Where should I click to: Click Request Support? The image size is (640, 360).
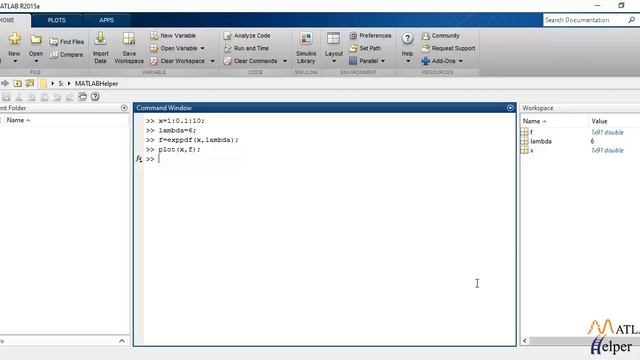pos(448,48)
